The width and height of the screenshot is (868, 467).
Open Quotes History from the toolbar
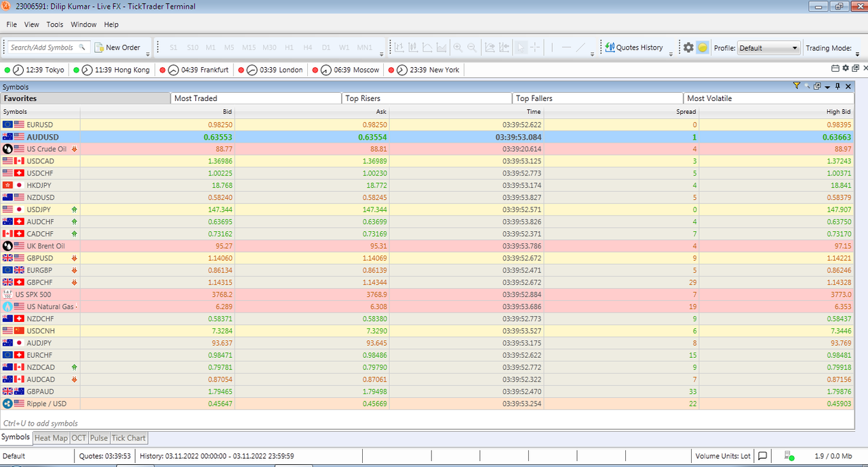[634, 47]
